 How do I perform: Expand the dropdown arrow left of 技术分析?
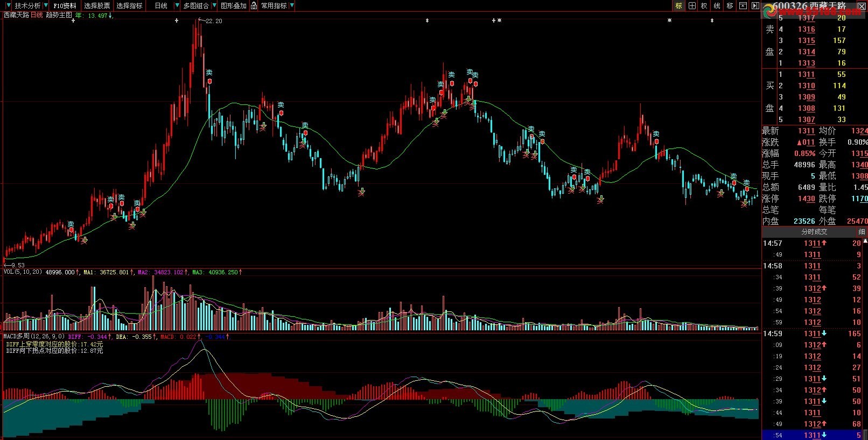pos(9,5)
